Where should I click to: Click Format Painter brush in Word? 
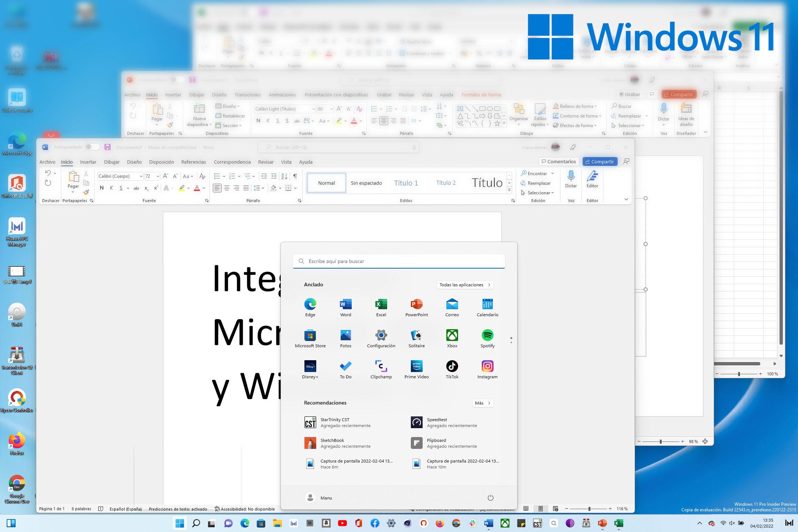(86, 192)
